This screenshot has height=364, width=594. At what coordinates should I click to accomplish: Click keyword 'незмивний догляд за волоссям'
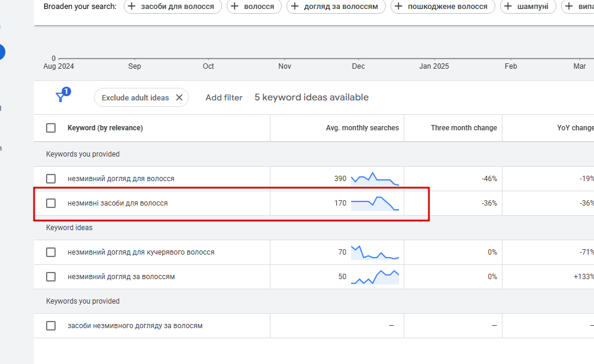pyautogui.click(x=121, y=277)
